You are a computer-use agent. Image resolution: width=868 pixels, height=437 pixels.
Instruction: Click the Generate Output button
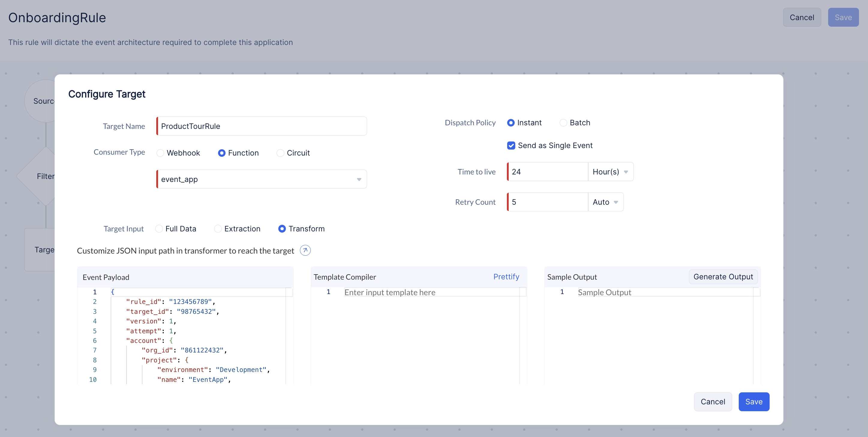coord(723,277)
